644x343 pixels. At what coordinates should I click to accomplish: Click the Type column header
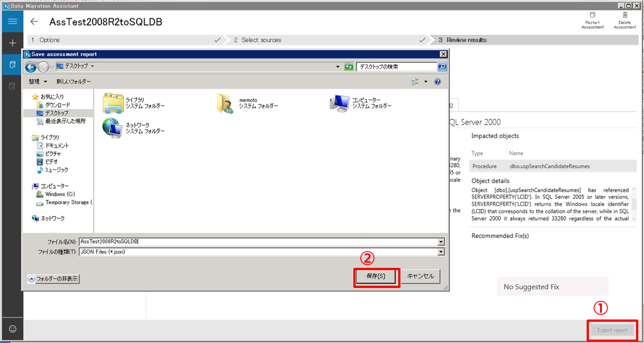point(477,153)
